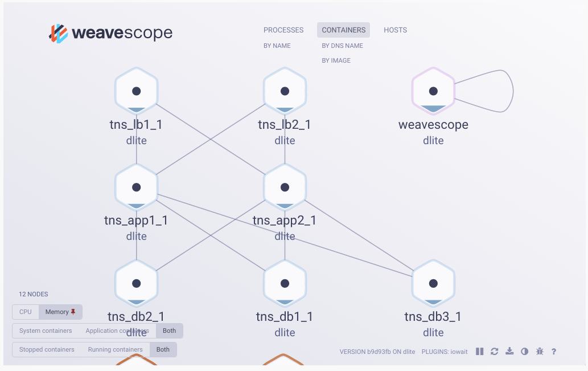Select the tns_db2_1 container node

136,283
